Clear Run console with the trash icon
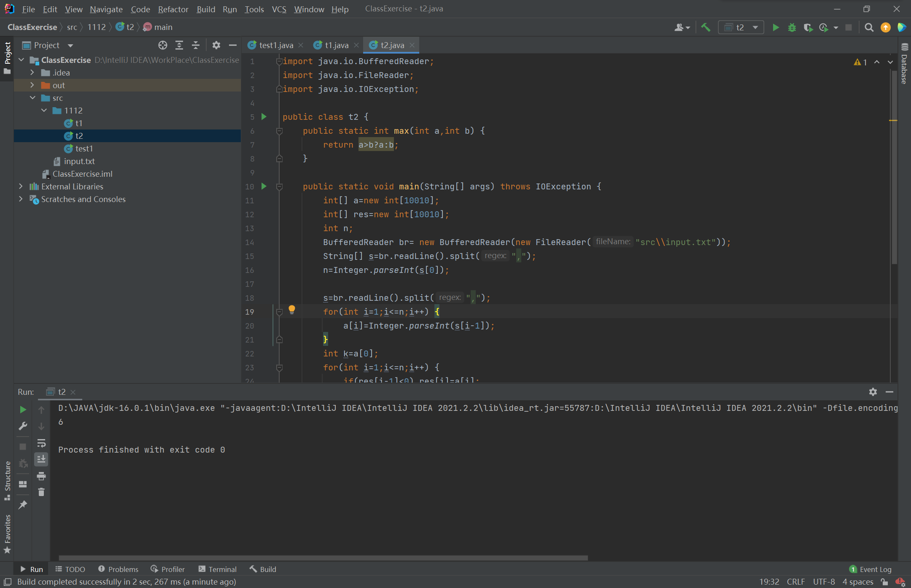This screenshot has width=911, height=588. [41, 492]
